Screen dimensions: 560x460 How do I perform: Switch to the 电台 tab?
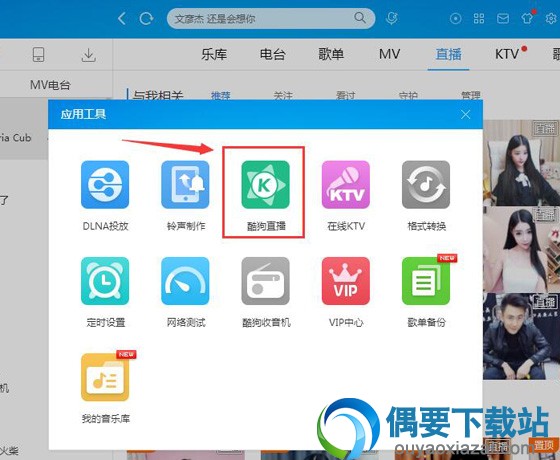[272, 54]
